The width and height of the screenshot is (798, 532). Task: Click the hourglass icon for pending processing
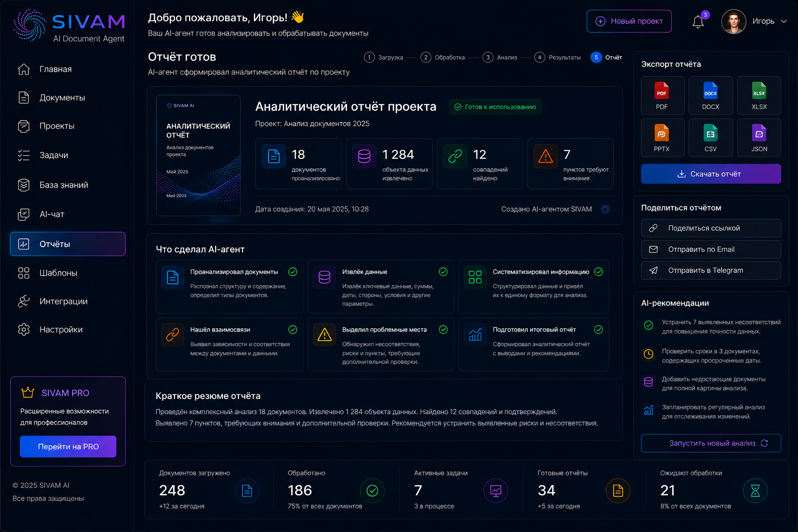pyautogui.click(x=755, y=490)
